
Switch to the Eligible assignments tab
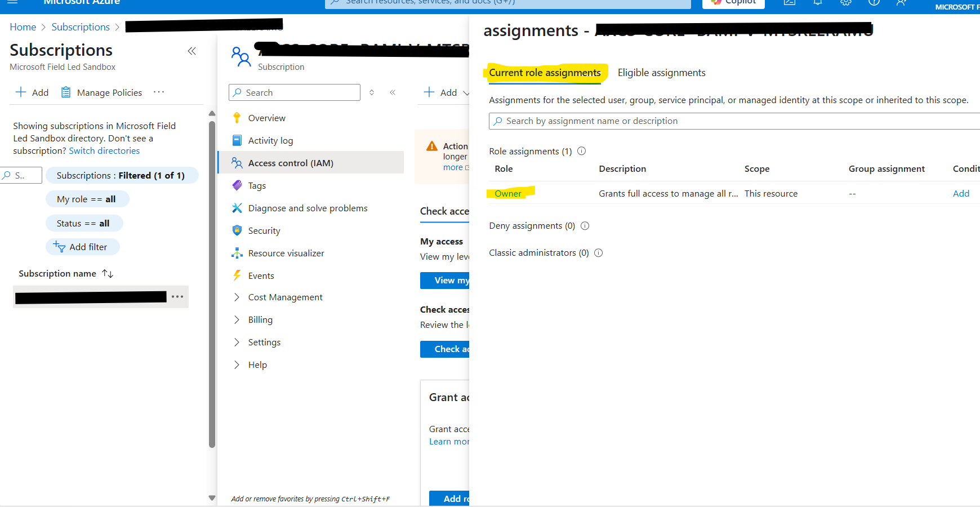(661, 72)
